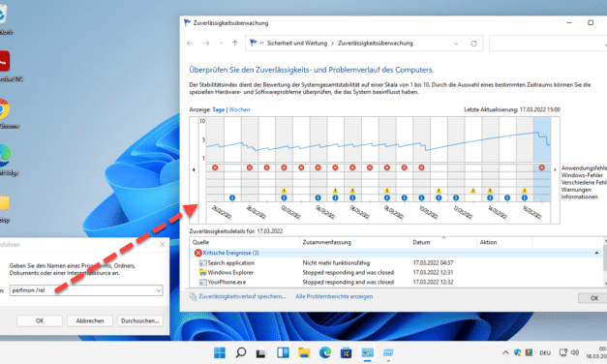The width and height of the screenshot is (607, 364).
Task: Sort by the Zusammenfassung column header
Action: tap(354, 242)
